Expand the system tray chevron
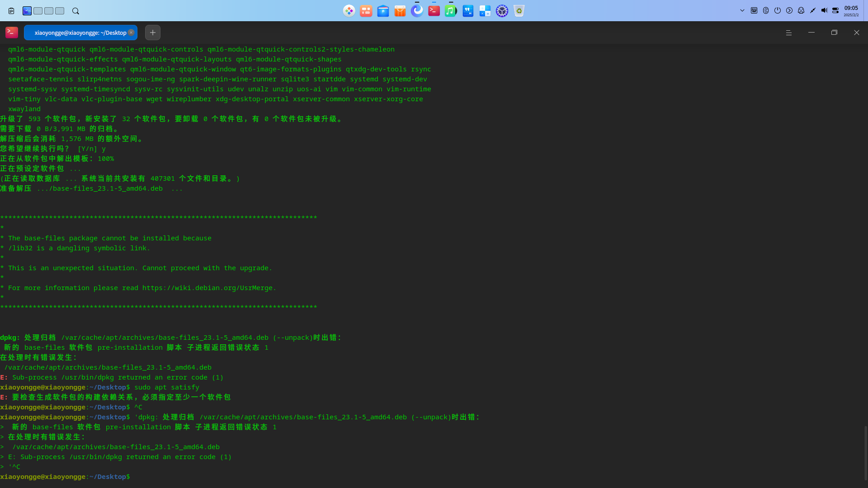The height and width of the screenshot is (488, 868). pyautogui.click(x=742, y=10)
